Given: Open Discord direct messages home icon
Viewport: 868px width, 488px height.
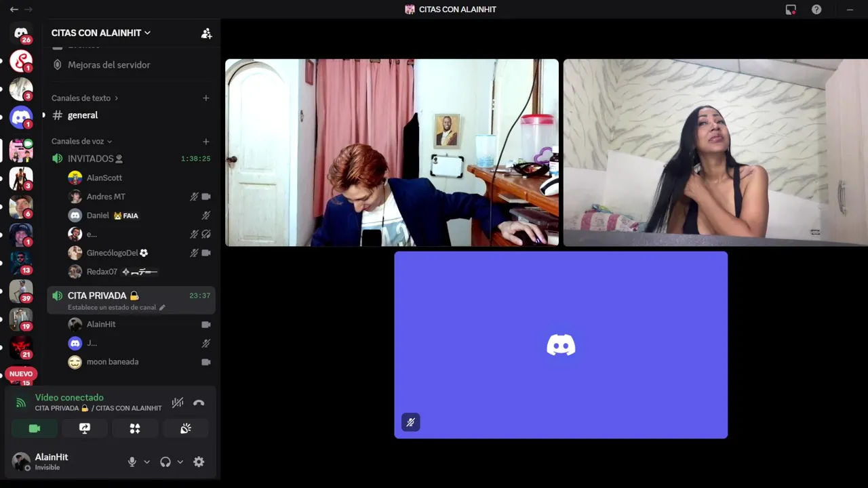Looking at the screenshot, I should coord(21,33).
